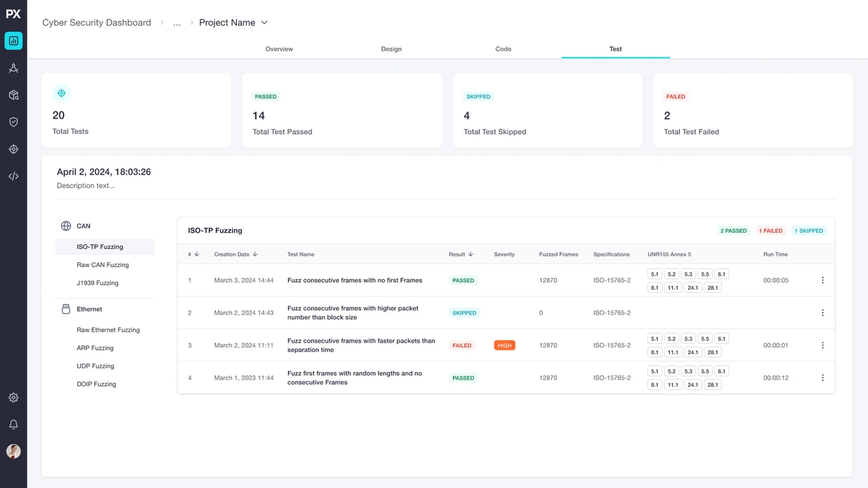This screenshot has height=488, width=868.
Task: Select Raw CAN Fuzzing
Action: click(102, 264)
